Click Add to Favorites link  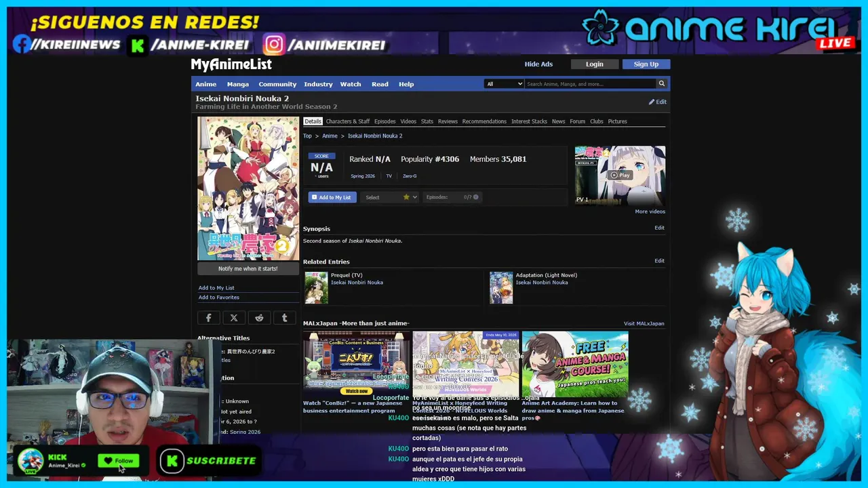pyautogui.click(x=219, y=298)
